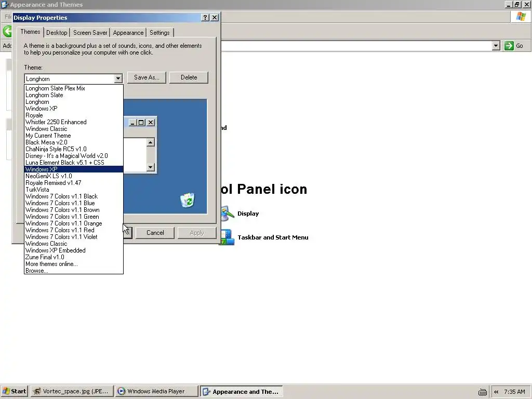Select Longhorn Slate theme
Image resolution: width=532 pixels, height=399 pixels.
[74, 95]
